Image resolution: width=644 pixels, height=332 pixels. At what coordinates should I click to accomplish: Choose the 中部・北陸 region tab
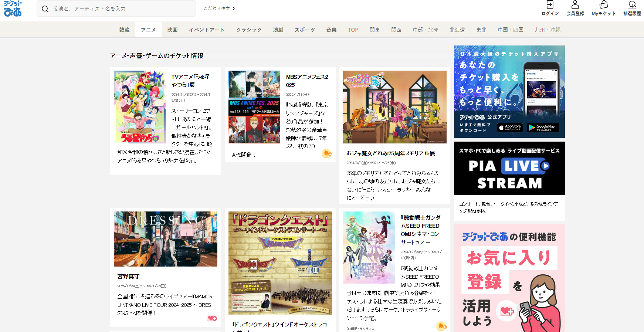pyautogui.click(x=426, y=30)
